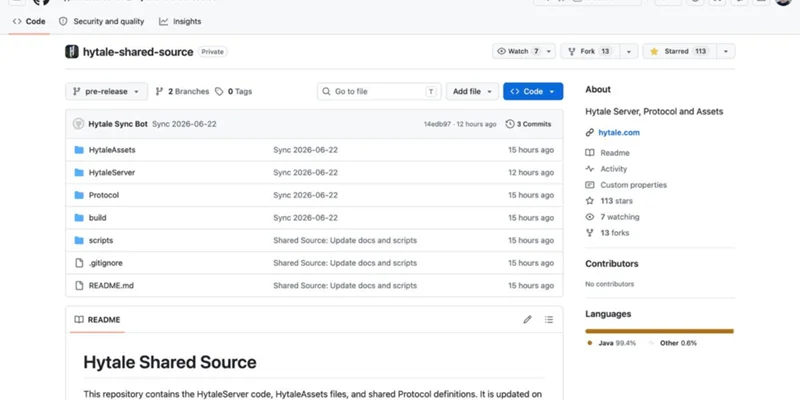Toggle the Starred button
800x400 pixels.
point(680,51)
